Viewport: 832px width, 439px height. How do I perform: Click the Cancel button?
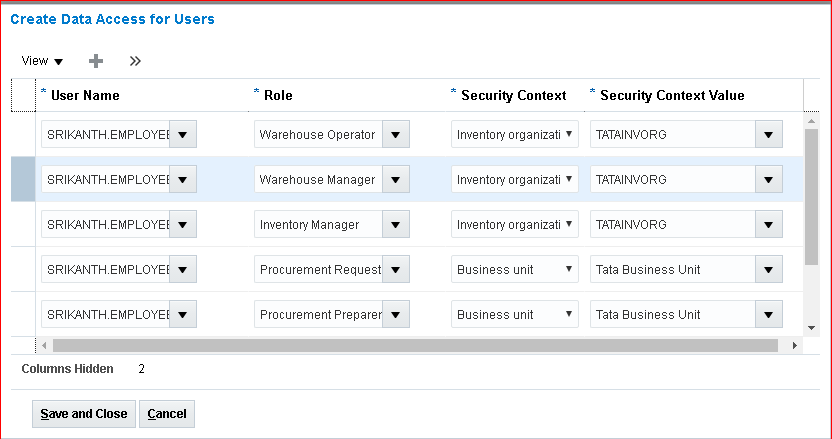167,414
